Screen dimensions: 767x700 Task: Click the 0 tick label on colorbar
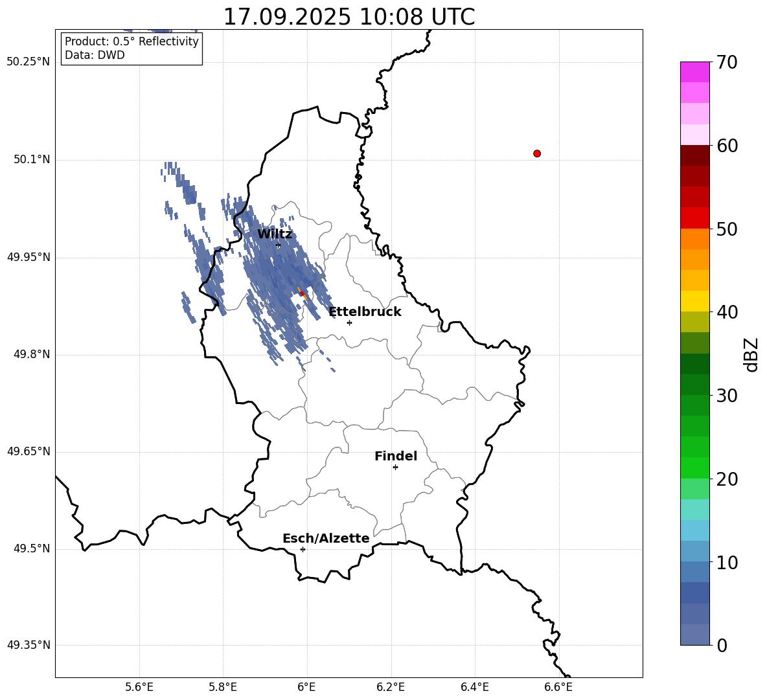pos(722,646)
